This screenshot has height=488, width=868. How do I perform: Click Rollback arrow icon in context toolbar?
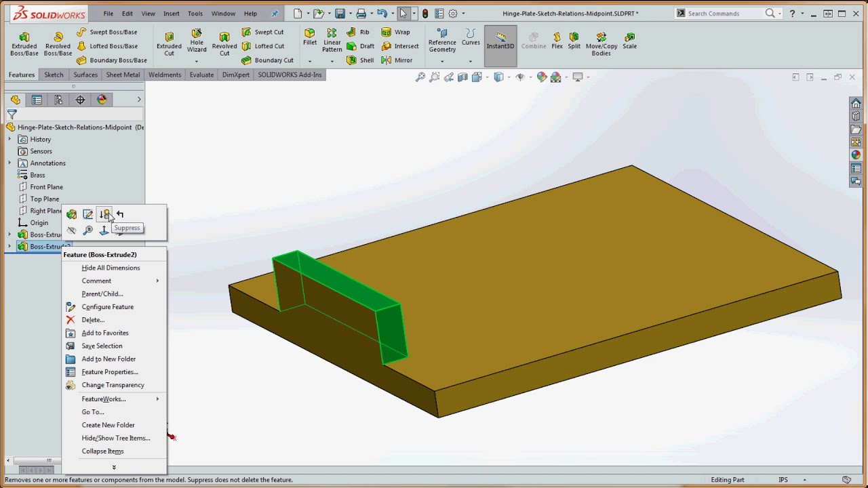tap(120, 214)
